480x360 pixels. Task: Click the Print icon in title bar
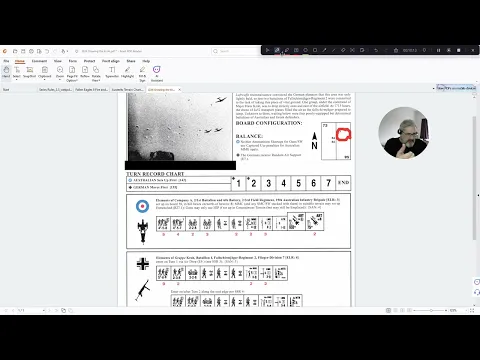(31, 51)
